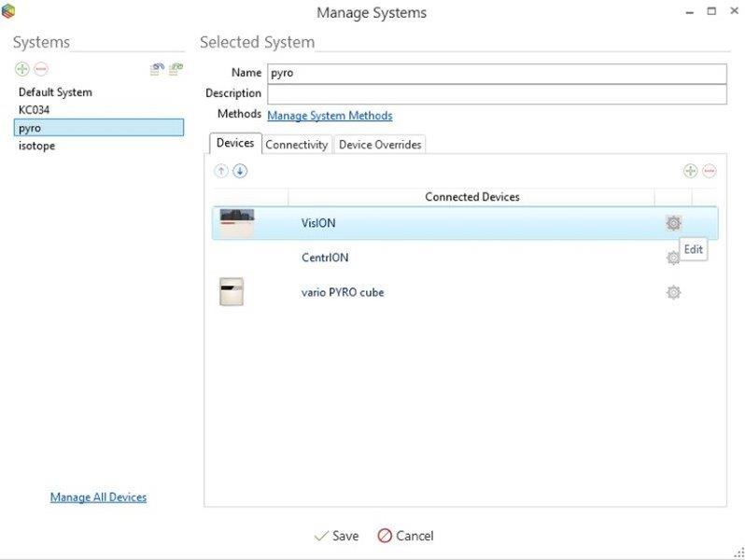Remove the connected device with red minus
745x560 pixels.
(x=710, y=171)
